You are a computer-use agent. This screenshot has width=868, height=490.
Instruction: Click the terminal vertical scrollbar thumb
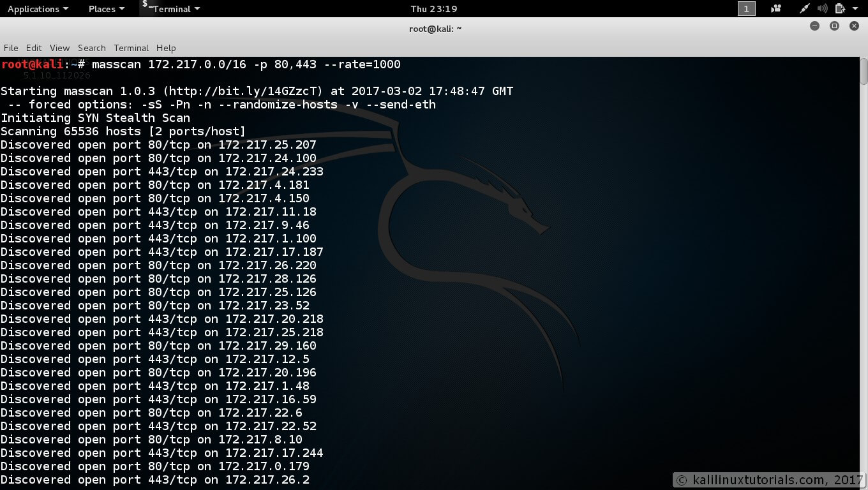click(864, 71)
